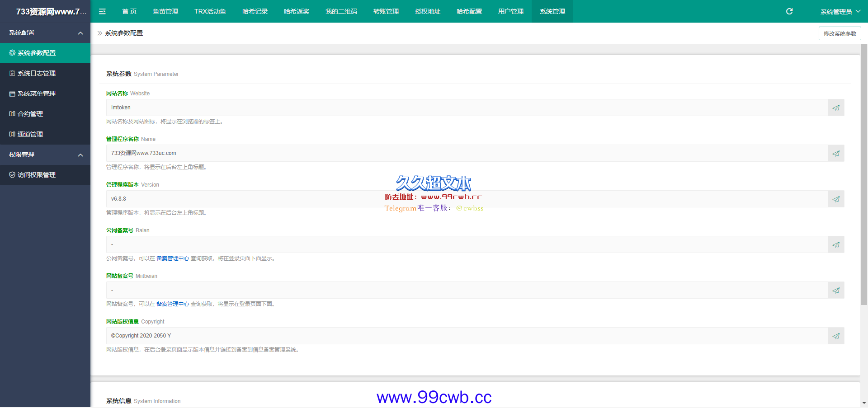This screenshot has width=868, height=408.
Task: Click heading 系统参数 System Parameter
Action: click(142, 74)
